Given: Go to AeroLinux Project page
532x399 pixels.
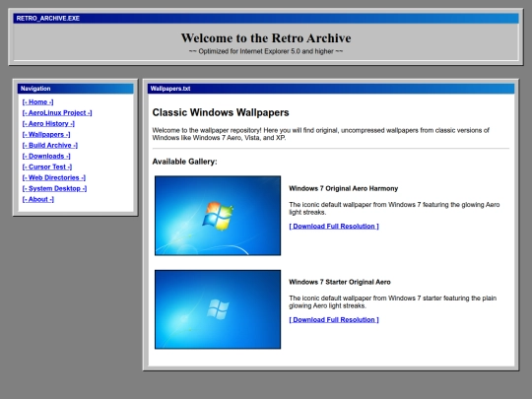Looking at the screenshot, I should pos(57,113).
